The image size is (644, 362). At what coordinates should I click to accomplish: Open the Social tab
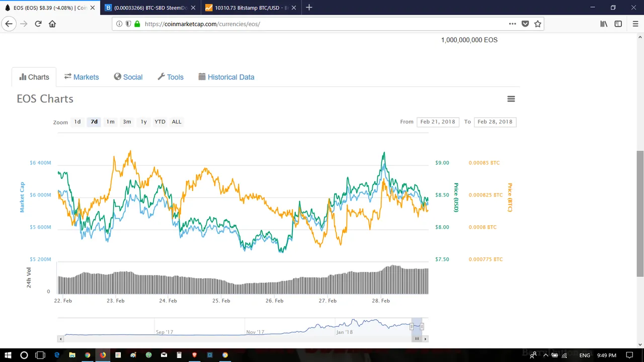(x=128, y=77)
